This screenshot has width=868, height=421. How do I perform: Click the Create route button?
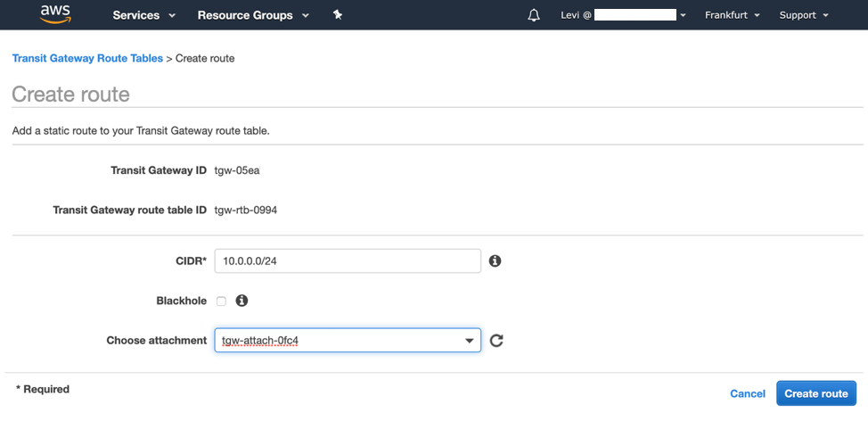[x=816, y=393]
